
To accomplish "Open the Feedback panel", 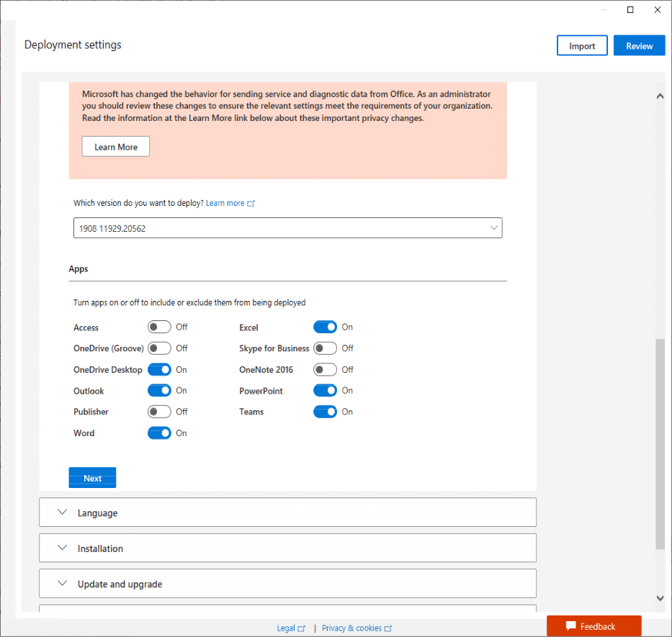I will (593, 625).
